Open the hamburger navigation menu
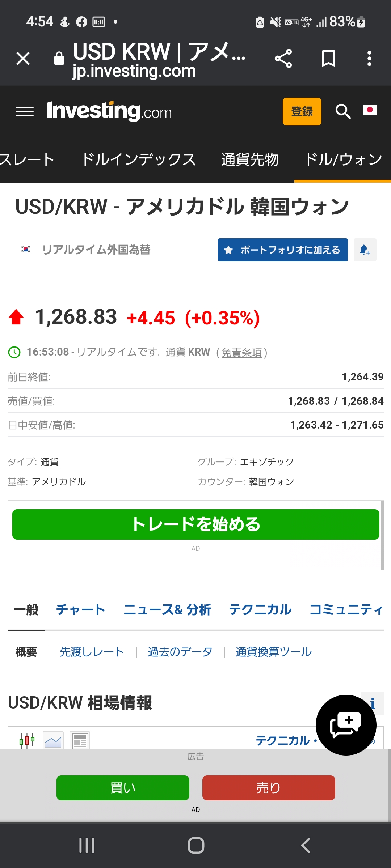 pos(25,112)
